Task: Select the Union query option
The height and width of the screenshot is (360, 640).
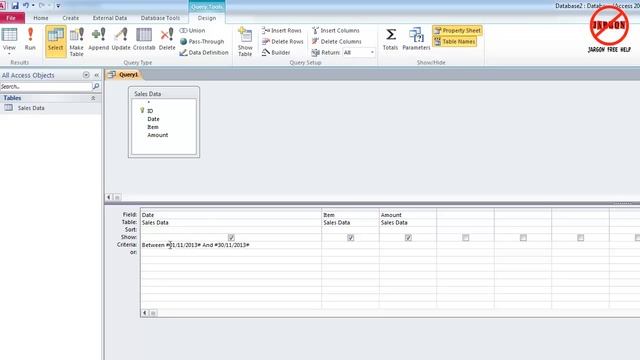Action: click(192, 31)
